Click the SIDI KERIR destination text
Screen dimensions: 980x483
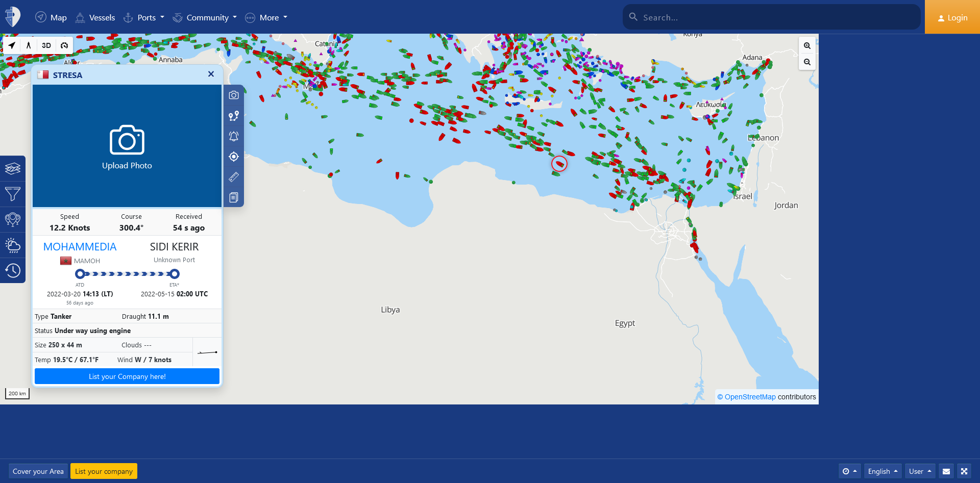[x=175, y=247]
